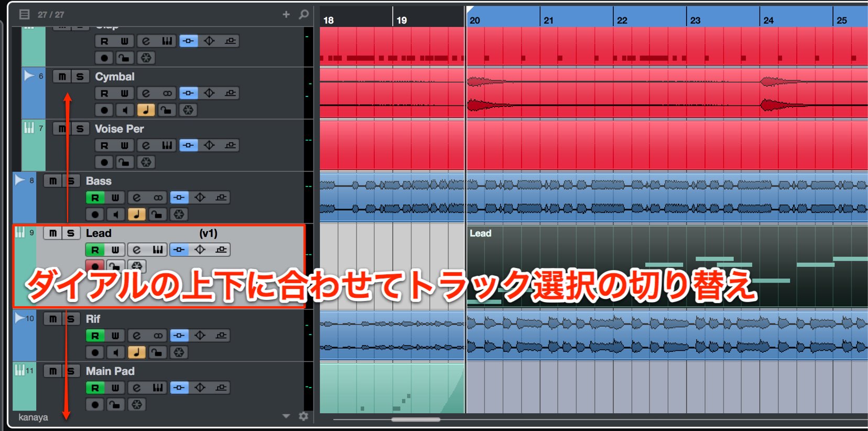Click the horizontal timeline scrollbar thumb

click(416, 419)
